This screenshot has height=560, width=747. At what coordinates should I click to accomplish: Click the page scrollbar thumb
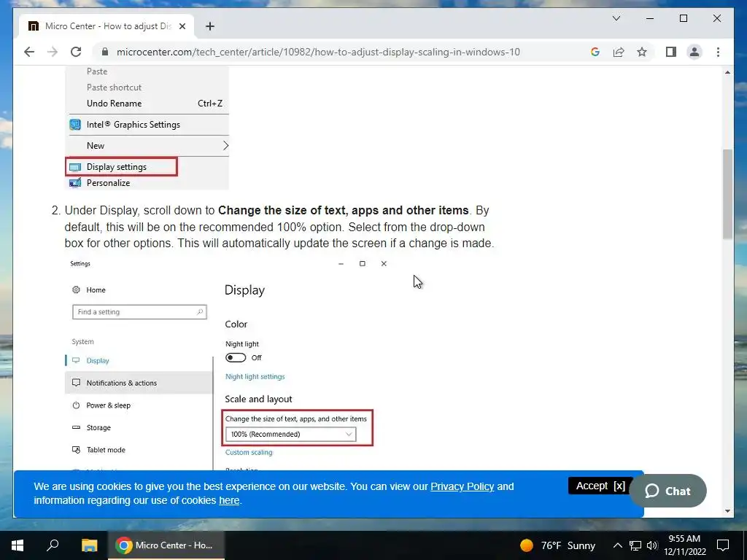click(x=727, y=194)
